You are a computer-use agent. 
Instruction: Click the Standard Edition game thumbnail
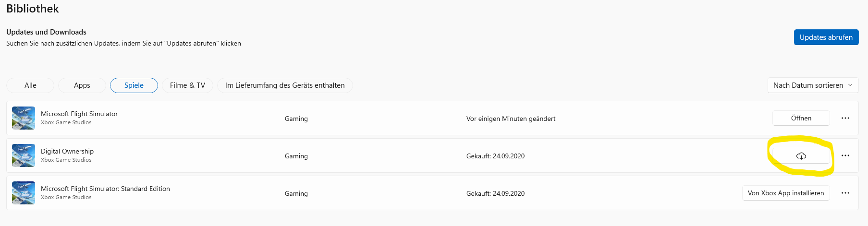click(24, 193)
